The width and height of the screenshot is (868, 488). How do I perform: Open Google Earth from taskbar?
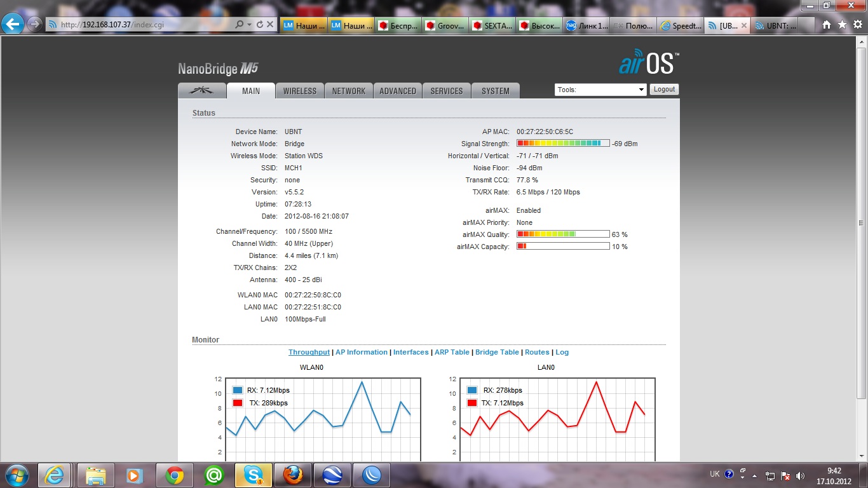[x=332, y=475]
